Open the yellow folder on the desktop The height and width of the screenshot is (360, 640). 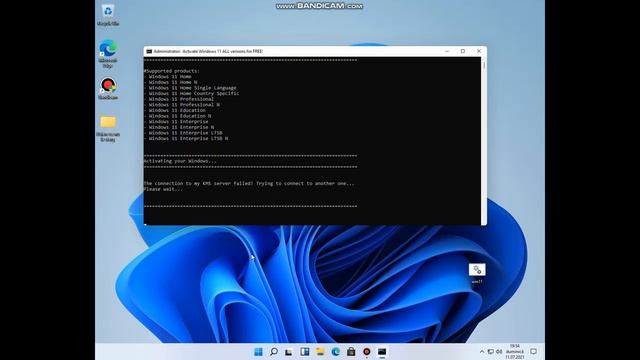tap(108, 128)
